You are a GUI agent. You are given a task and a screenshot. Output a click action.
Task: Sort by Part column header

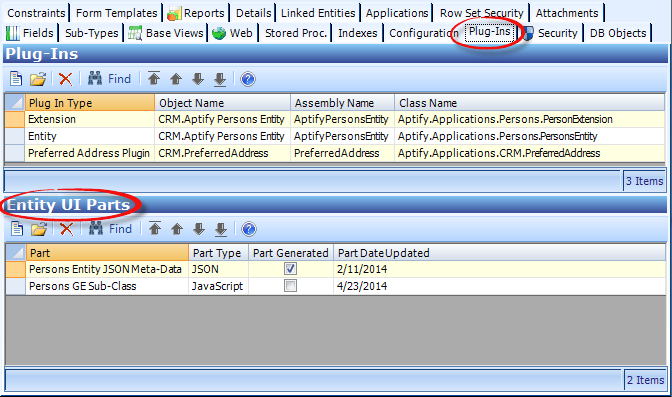(x=107, y=253)
